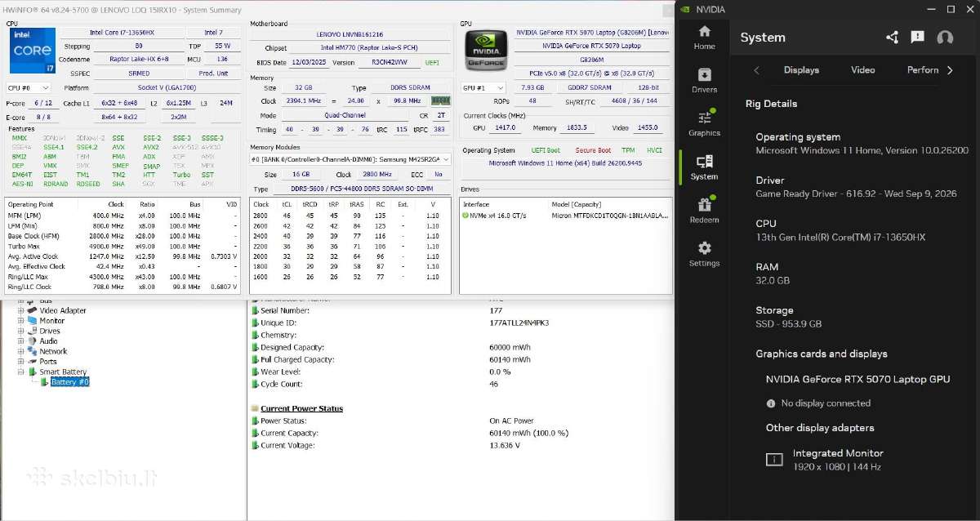Click the Unique ID value 177ATLL24N4PK3
This screenshot has height=521, width=980.
519,323
